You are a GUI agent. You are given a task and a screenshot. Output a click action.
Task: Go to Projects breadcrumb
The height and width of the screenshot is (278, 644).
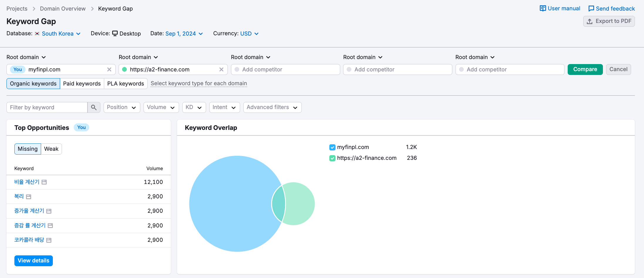pyautogui.click(x=17, y=9)
